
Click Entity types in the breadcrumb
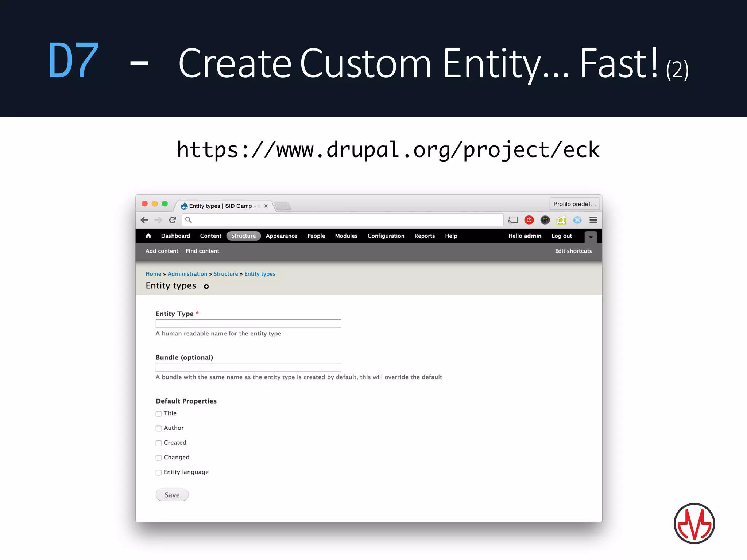[260, 274]
